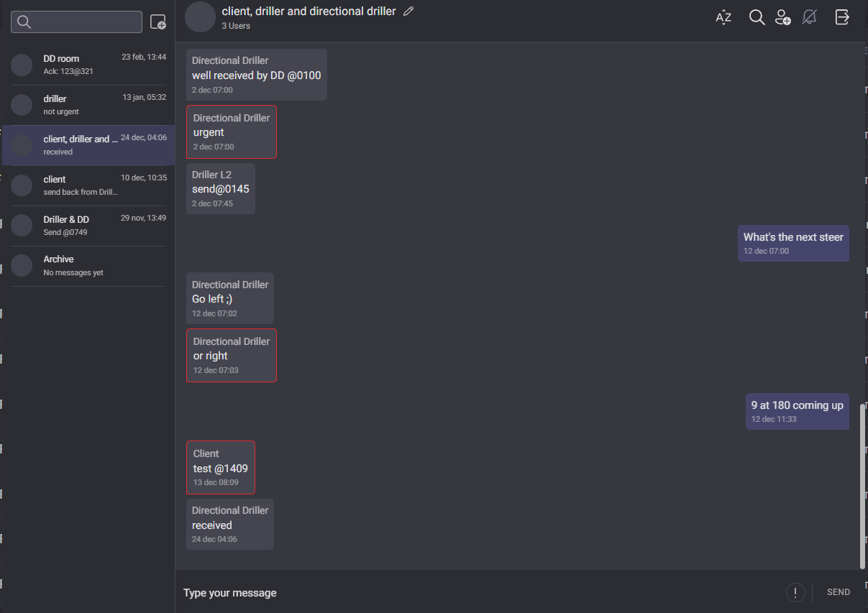Click the 'What's the next steer' message

[x=793, y=243]
